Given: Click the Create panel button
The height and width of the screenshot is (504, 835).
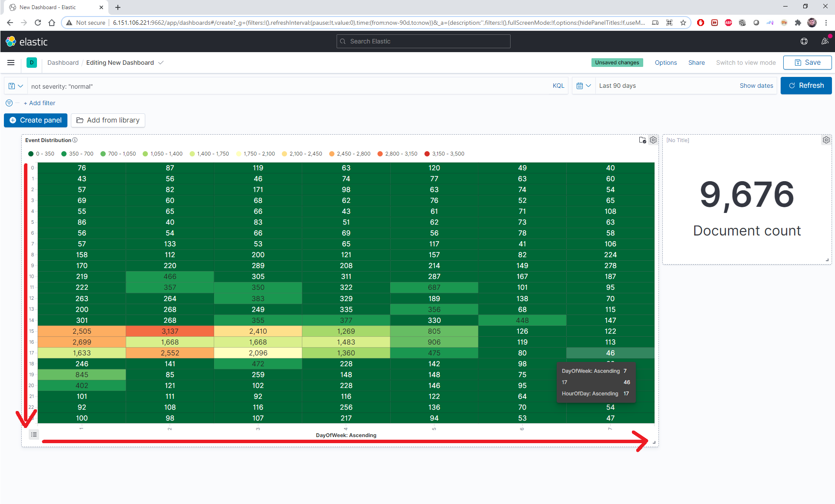Looking at the screenshot, I should pos(36,120).
